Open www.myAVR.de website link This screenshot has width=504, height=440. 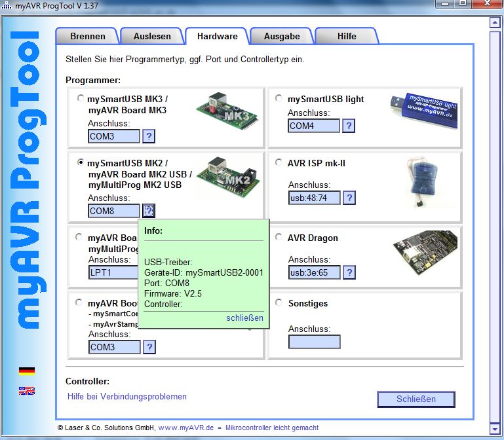point(185,428)
